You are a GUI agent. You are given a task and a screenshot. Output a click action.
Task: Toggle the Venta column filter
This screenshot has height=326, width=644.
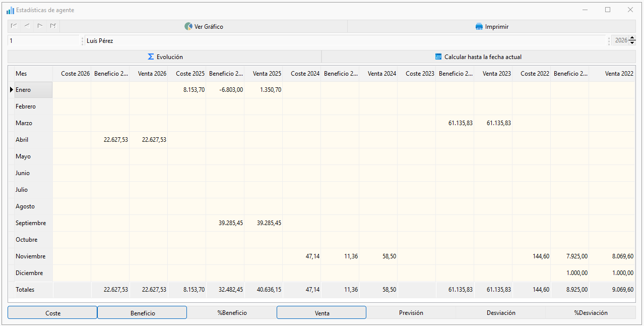[321, 313]
